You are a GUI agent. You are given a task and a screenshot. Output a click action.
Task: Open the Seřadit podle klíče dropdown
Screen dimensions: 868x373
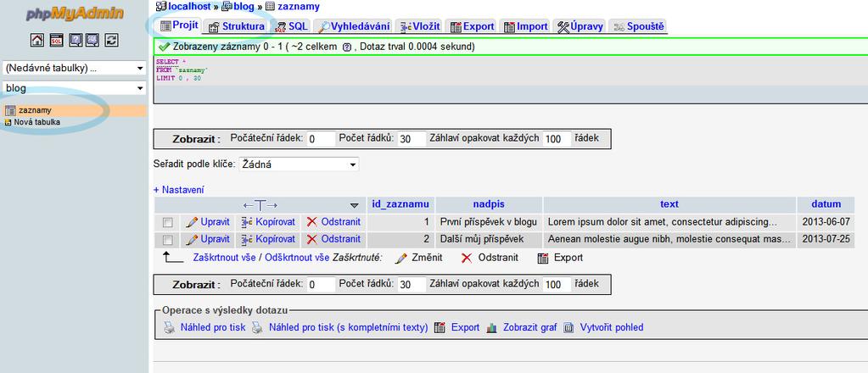[299, 164]
